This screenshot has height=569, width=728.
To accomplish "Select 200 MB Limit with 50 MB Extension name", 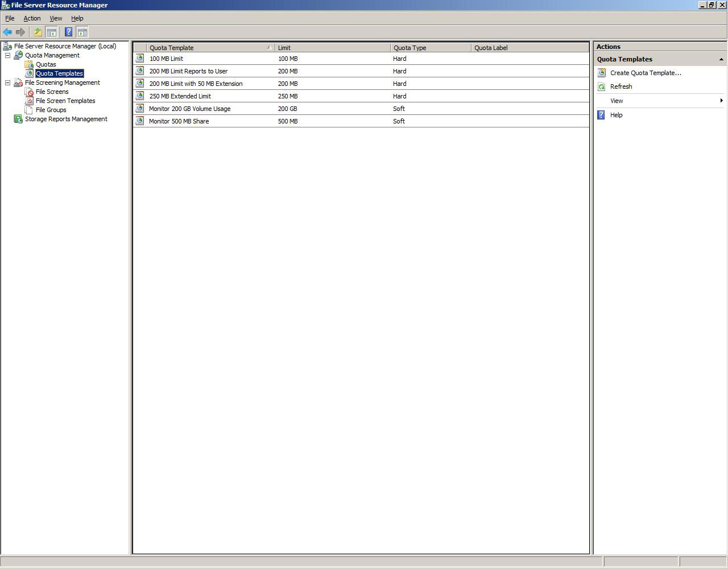I will [x=196, y=84].
